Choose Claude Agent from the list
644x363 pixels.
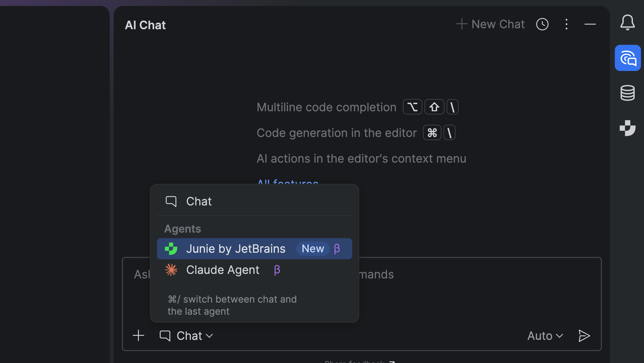pos(223,270)
